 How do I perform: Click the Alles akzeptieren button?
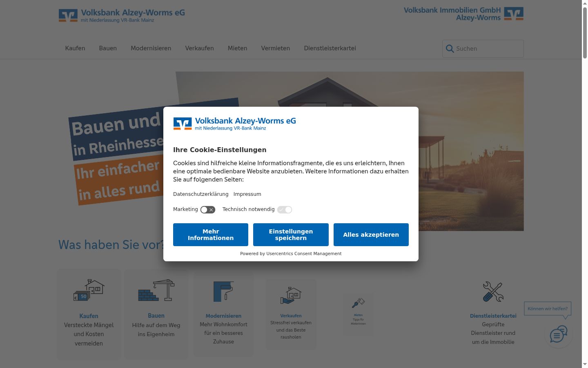click(x=371, y=235)
